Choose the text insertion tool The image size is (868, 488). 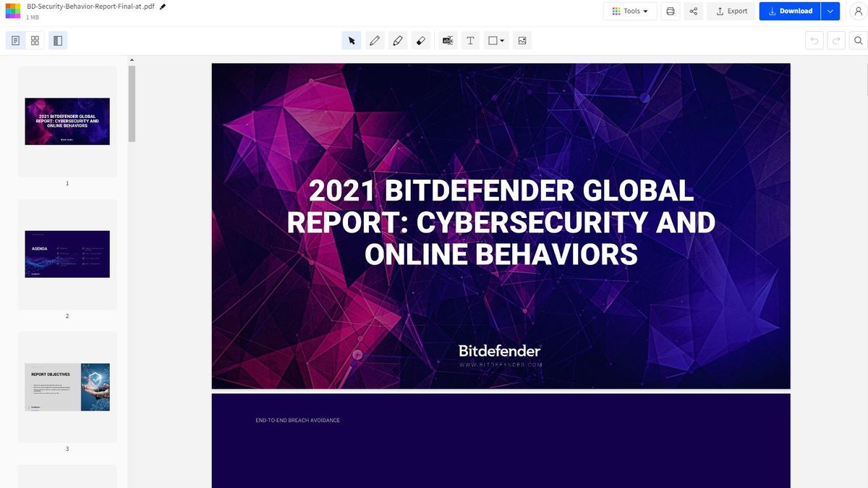(x=470, y=41)
